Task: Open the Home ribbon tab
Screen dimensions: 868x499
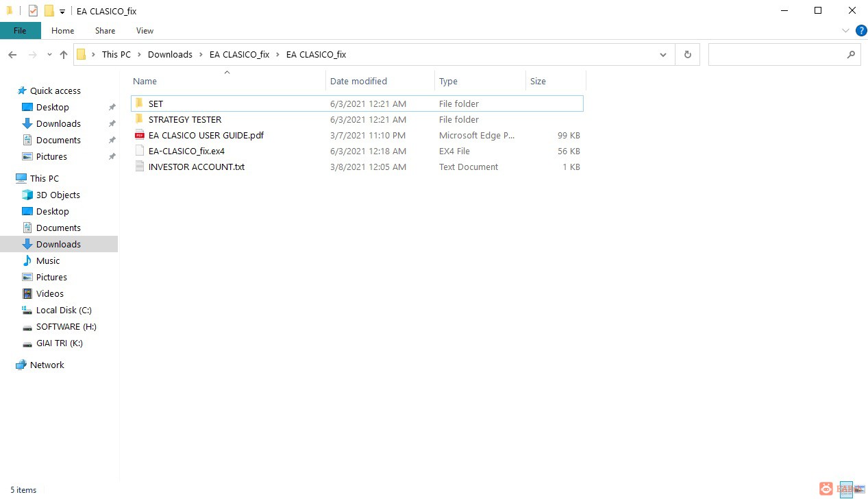Action: (62, 31)
